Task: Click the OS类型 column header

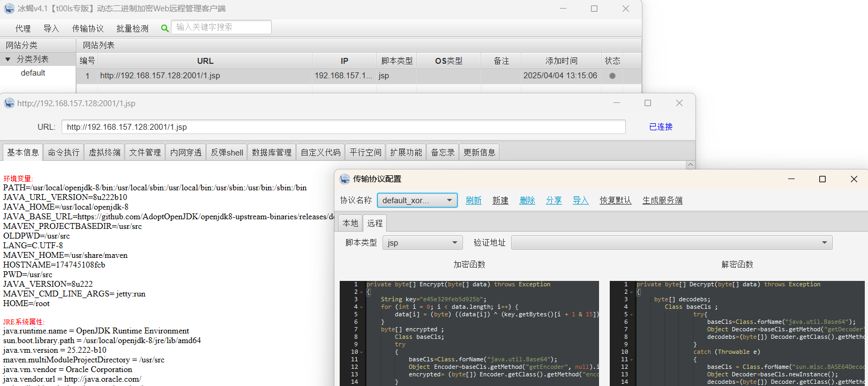Action: point(449,61)
